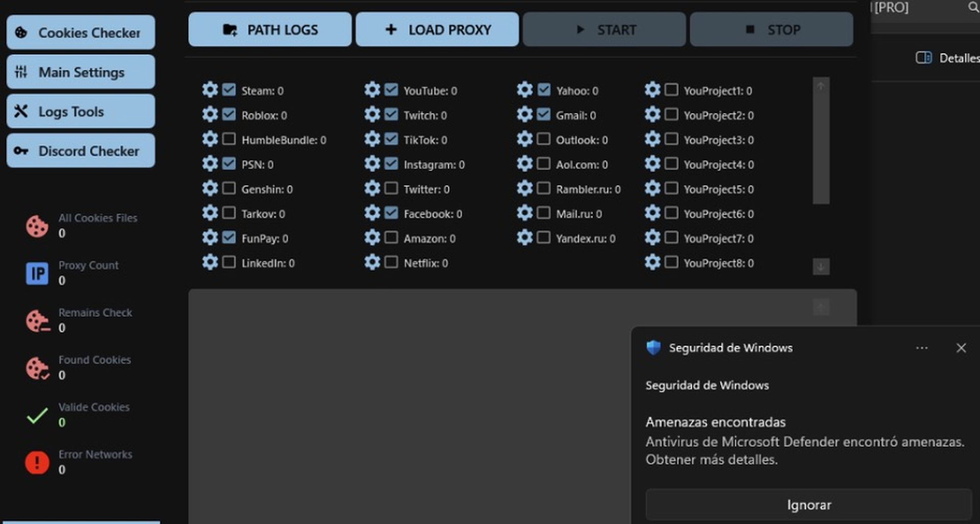Click the Error Networks red alert icon
The width and height of the screenshot is (980, 524).
(37, 462)
